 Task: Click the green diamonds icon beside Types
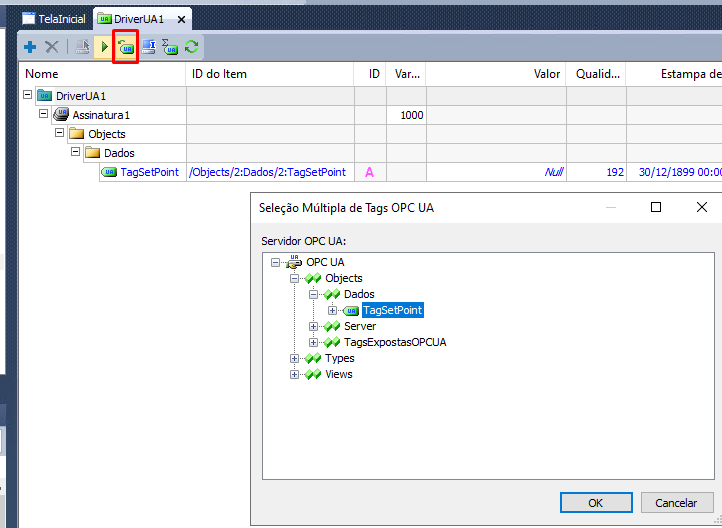coord(313,358)
